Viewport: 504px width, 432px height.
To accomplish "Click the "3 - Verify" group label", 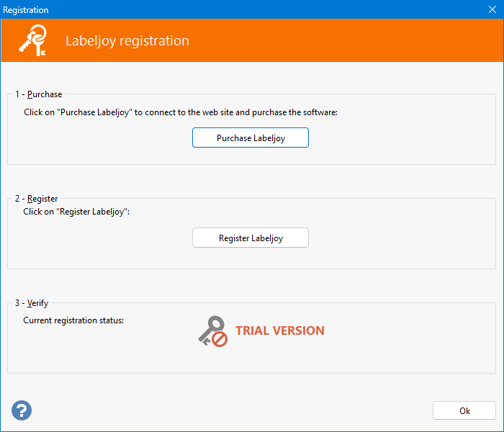I will (32, 303).
